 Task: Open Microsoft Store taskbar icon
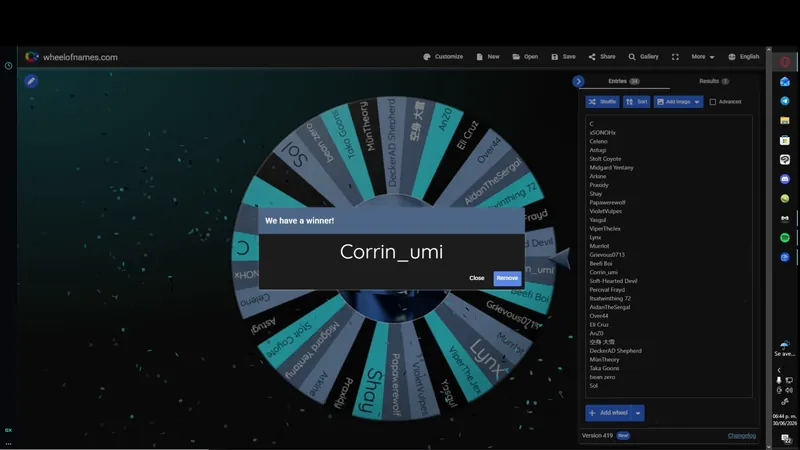pyautogui.click(x=785, y=140)
